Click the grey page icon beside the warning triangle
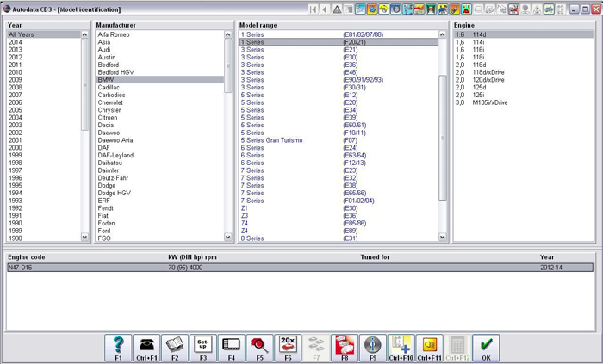603x364 pixels. point(348,9)
